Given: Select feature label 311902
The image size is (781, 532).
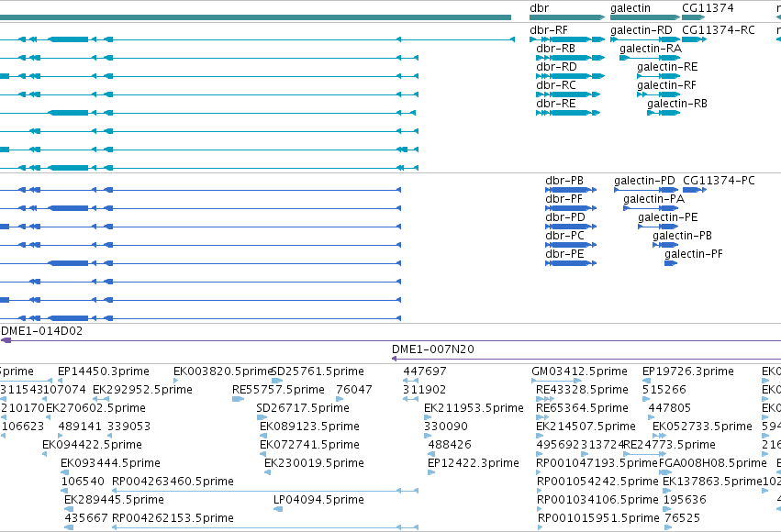Looking at the screenshot, I should click(424, 390).
